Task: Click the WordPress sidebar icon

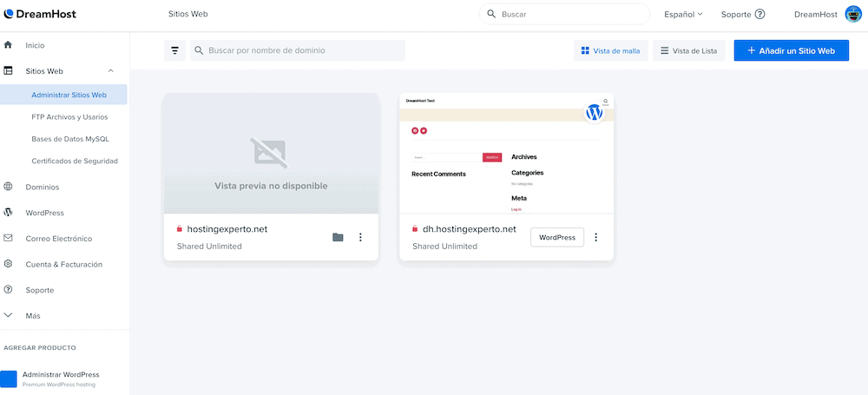Action: point(8,212)
